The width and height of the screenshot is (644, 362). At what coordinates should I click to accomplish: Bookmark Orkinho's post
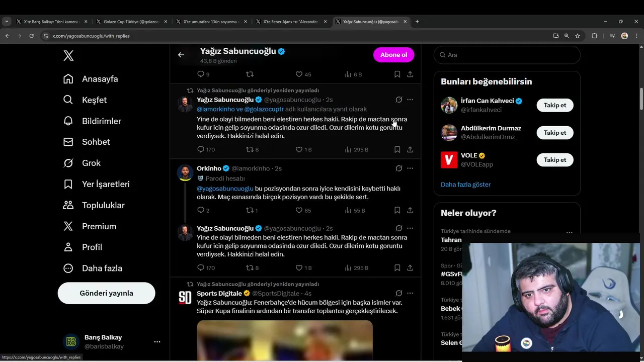(397, 210)
